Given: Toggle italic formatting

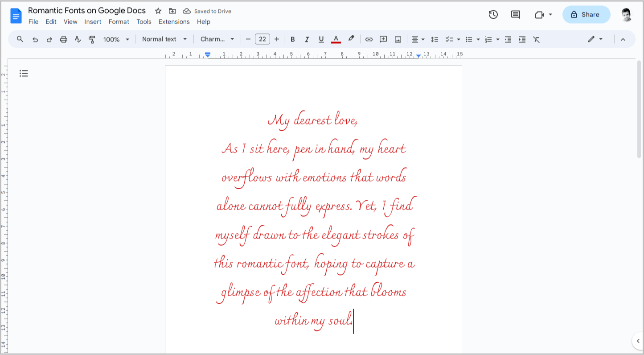Looking at the screenshot, I should [x=307, y=39].
